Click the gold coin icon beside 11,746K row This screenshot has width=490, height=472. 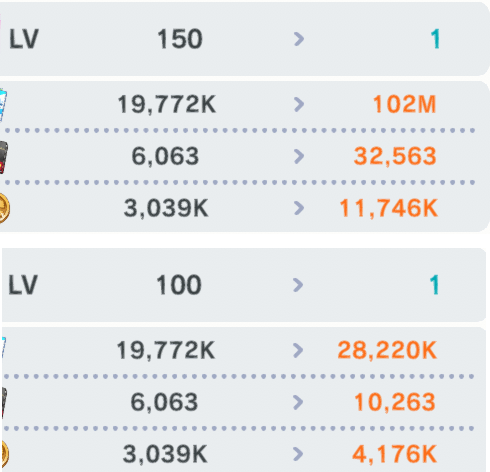(x=4, y=208)
